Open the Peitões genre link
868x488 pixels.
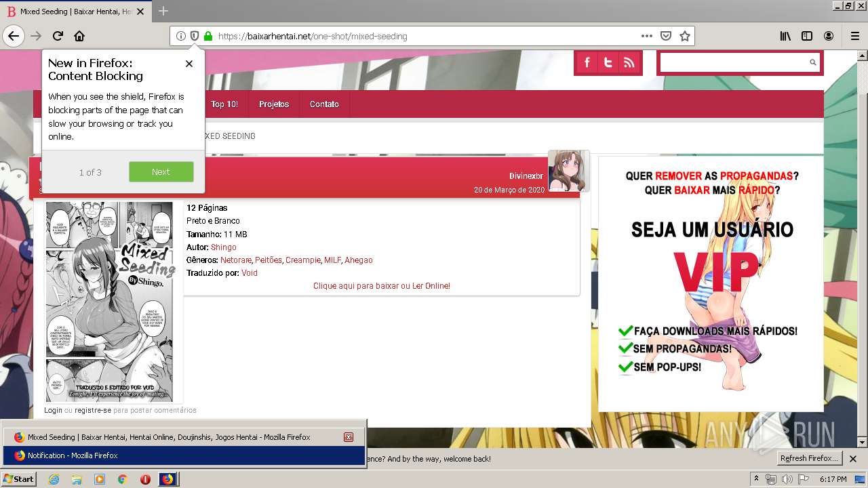[269, 260]
